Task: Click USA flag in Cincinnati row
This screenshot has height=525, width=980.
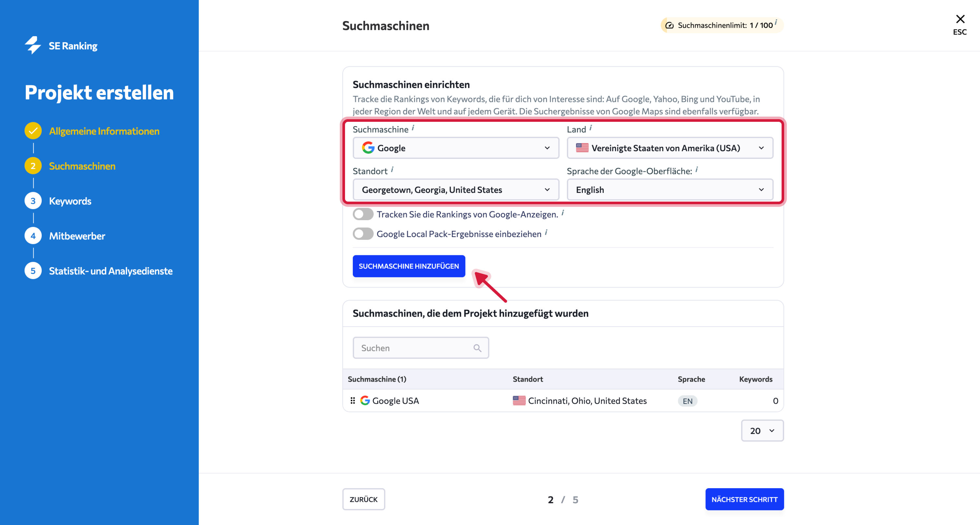Action: [x=519, y=401]
